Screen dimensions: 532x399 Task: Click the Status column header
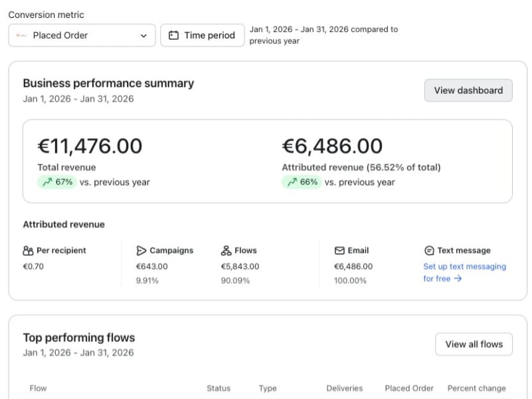[219, 388]
